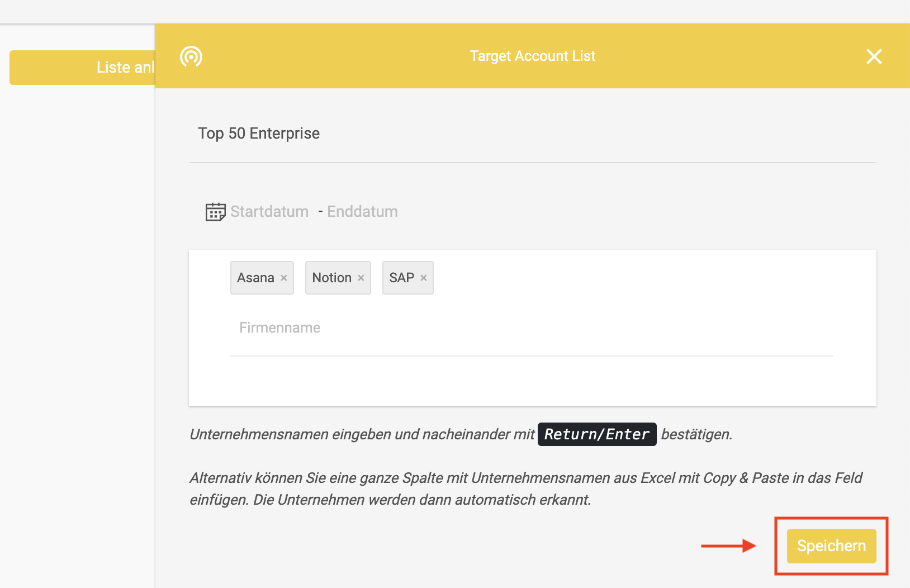The image size is (910, 588).
Task: Remove the SAP company tag
Action: [424, 278]
